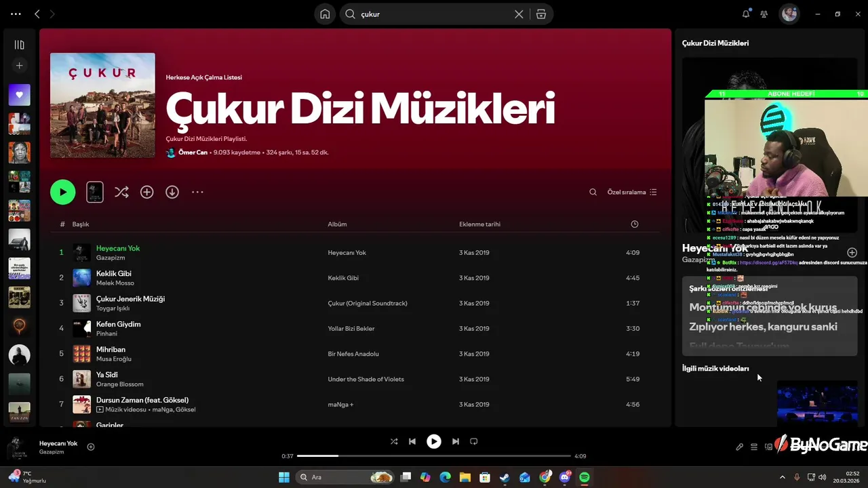Open the playlist owner Ömer Can link
Screen dimensions: 868x488
click(x=193, y=152)
